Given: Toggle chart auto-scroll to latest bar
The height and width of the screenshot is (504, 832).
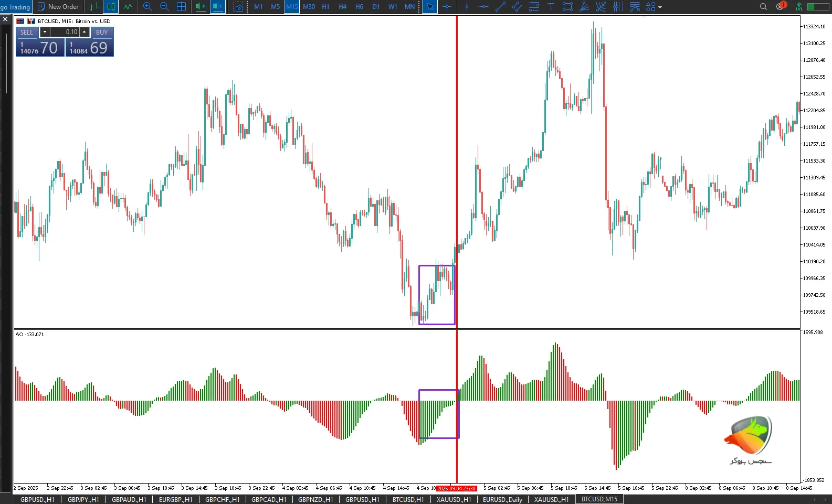Looking at the screenshot, I should [201, 7].
